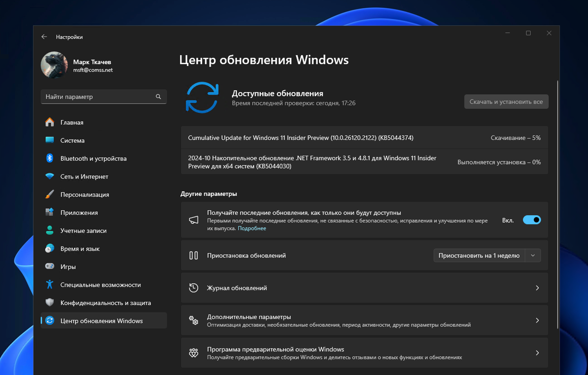
Task: Go to Система settings section
Action: 103,140
